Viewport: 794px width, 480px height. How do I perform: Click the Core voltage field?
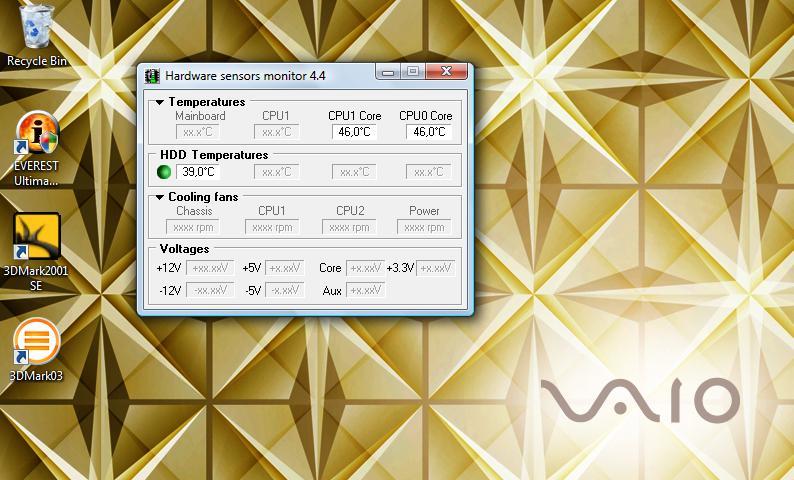(365, 268)
